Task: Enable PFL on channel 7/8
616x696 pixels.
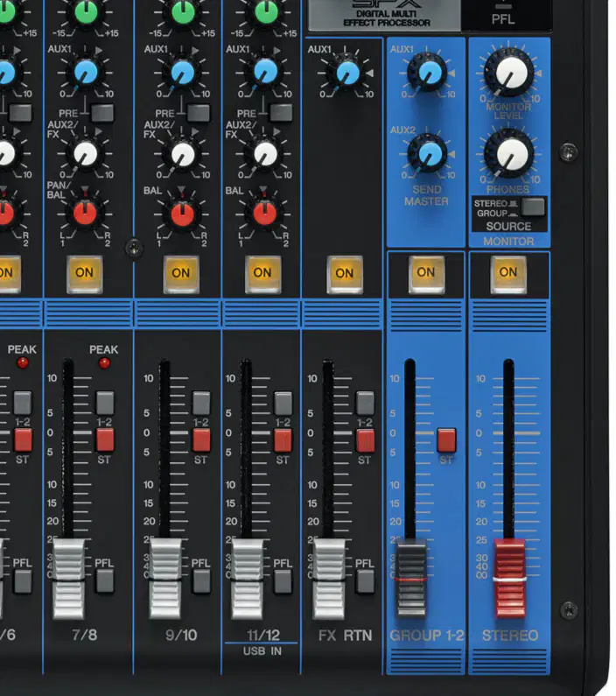Action: 105,581
